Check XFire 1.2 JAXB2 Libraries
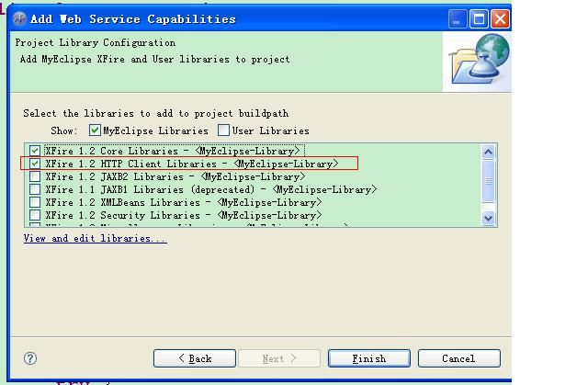 [x=35, y=176]
